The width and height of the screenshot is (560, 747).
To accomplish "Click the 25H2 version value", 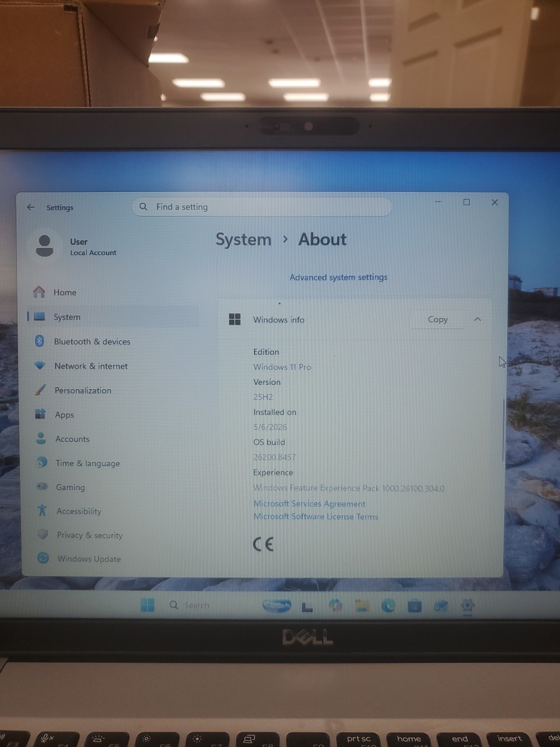I will (263, 397).
